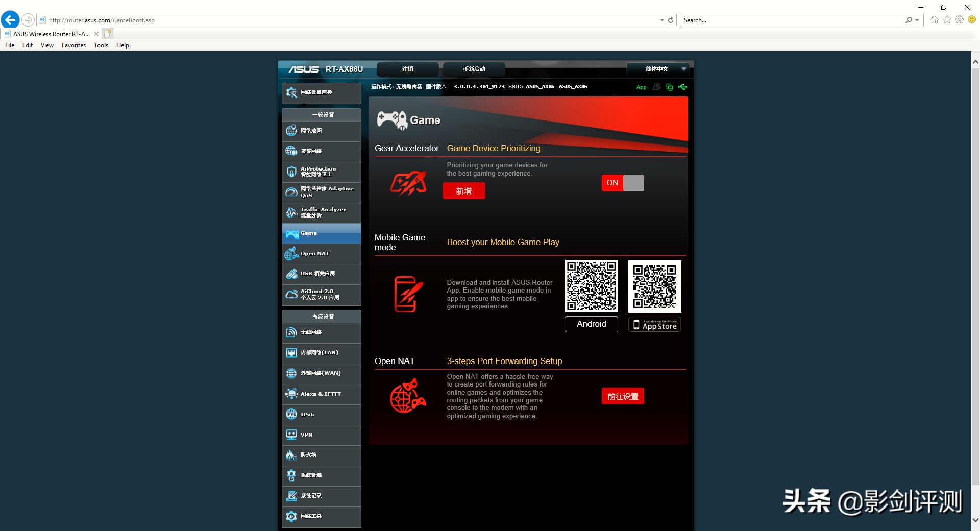This screenshot has height=531, width=980.
Task: Open 网络工具 network tools page
Action: 321,516
